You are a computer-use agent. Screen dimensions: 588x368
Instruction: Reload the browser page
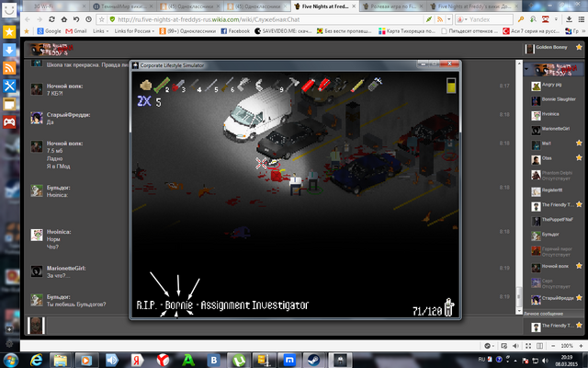pyautogui.click(x=51, y=19)
